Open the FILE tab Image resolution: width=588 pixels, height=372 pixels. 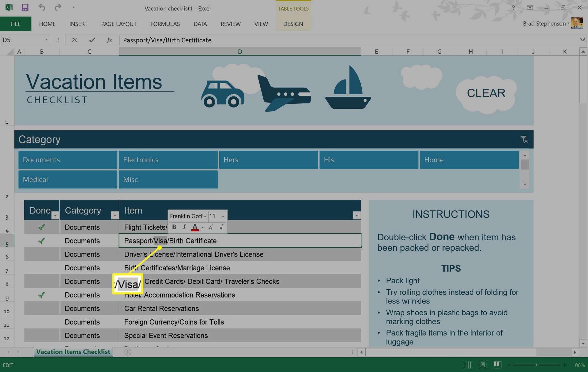pyautogui.click(x=16, y=24)
